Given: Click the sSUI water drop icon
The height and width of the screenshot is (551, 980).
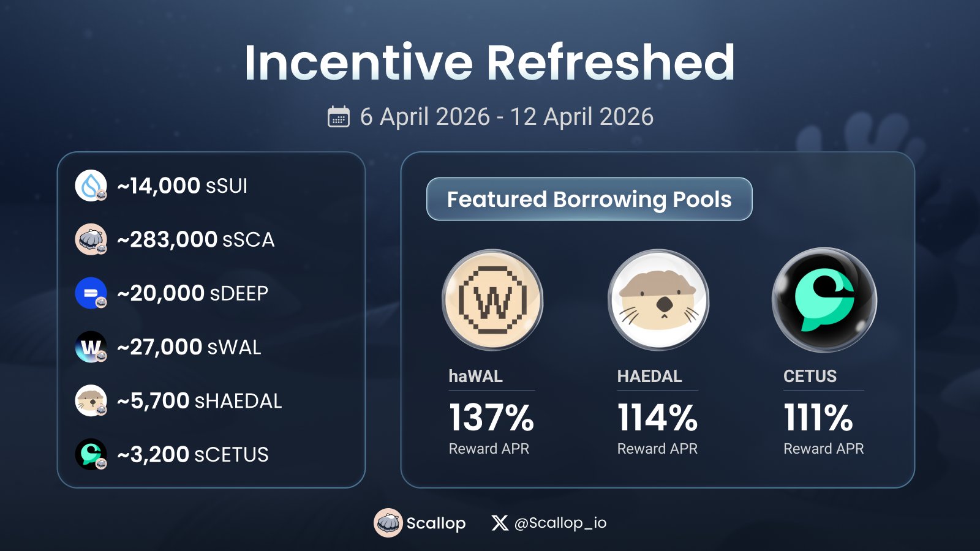Looking at the screenshot, I should click(x=91, y=186).
